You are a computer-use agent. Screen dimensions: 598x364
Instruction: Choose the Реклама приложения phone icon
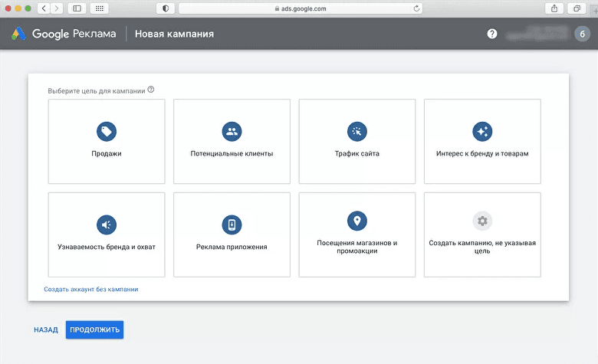click(x=232, y=225)
